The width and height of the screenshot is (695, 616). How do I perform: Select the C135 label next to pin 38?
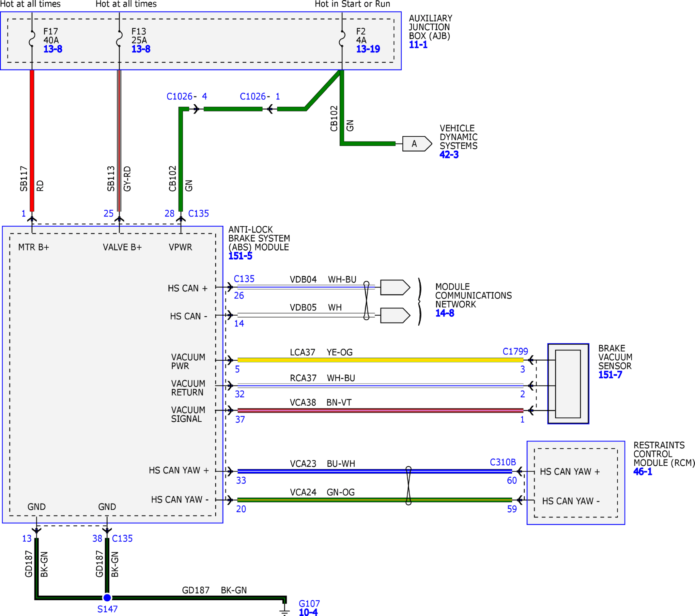click(122, 538)
